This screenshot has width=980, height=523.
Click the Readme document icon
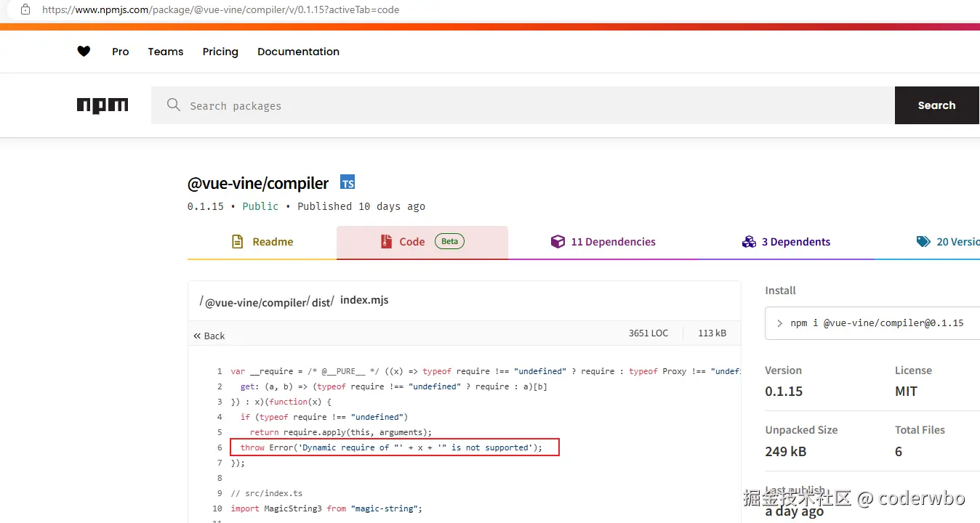(x=237, y=242)
